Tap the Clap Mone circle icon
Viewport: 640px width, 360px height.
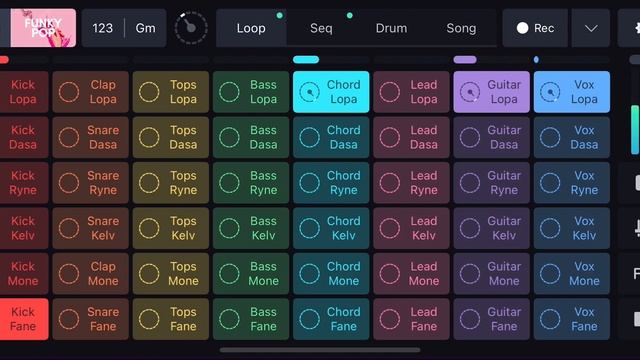pos(69,273)
